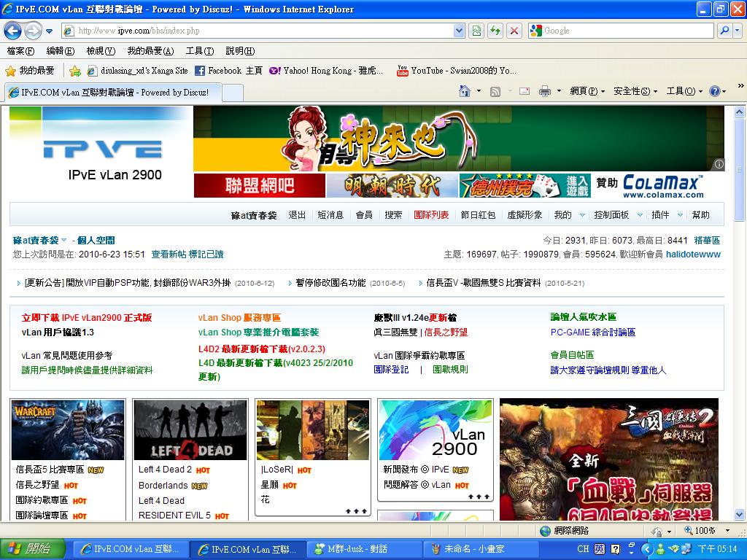Open the address bar URL dropdown
This screenshot has height=560, width=747.
[459, 31]
